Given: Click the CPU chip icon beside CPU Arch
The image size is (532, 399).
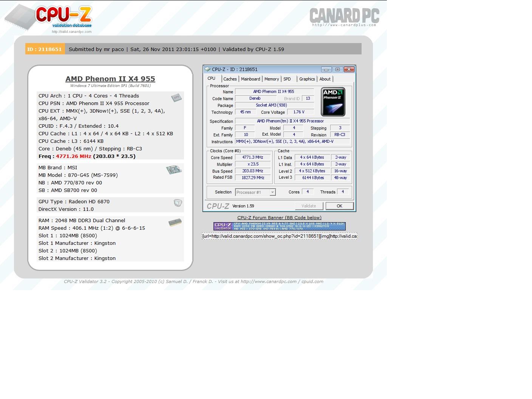Looking at the screenshot, I should click(x=176, y=98).
